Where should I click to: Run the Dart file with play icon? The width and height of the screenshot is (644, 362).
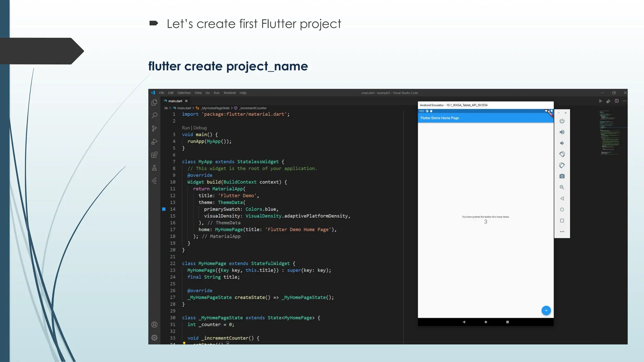click(x=600, y=101)
